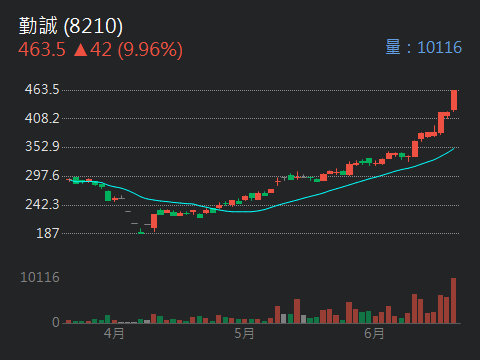Click the tallest volume bar at right end
Screen dimensions: 480x360
coord(453,300)
